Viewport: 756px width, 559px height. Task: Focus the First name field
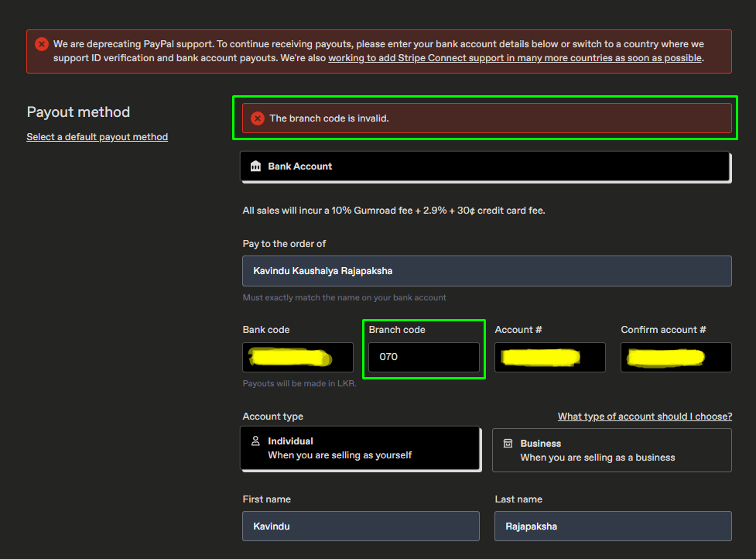coord(361,526)
